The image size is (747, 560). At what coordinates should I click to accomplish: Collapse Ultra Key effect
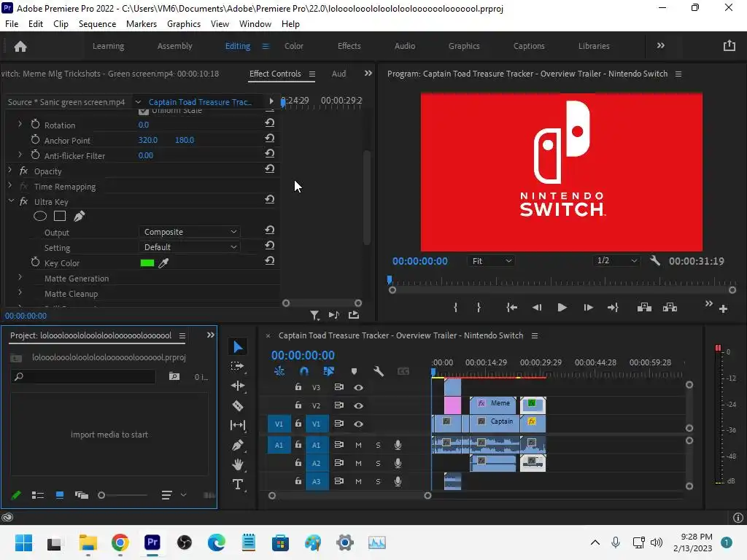[x=10, y=201]
